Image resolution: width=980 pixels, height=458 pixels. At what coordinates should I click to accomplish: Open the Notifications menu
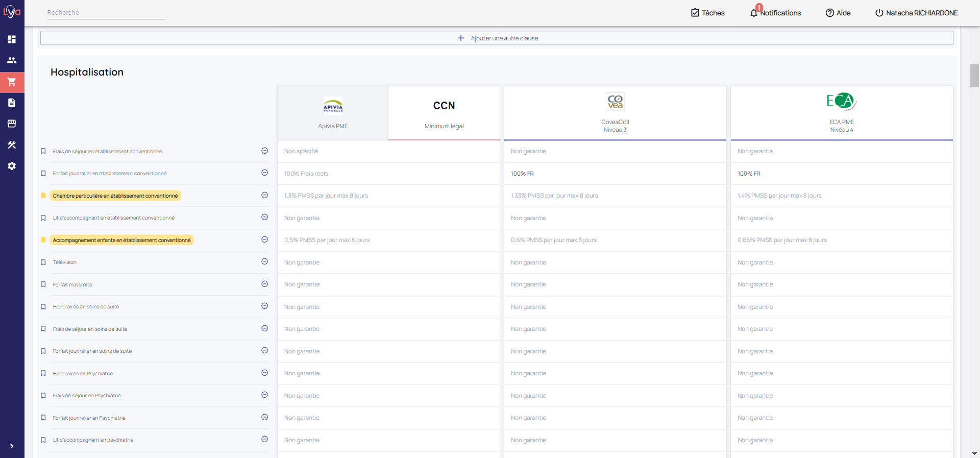tap(775, 13)
